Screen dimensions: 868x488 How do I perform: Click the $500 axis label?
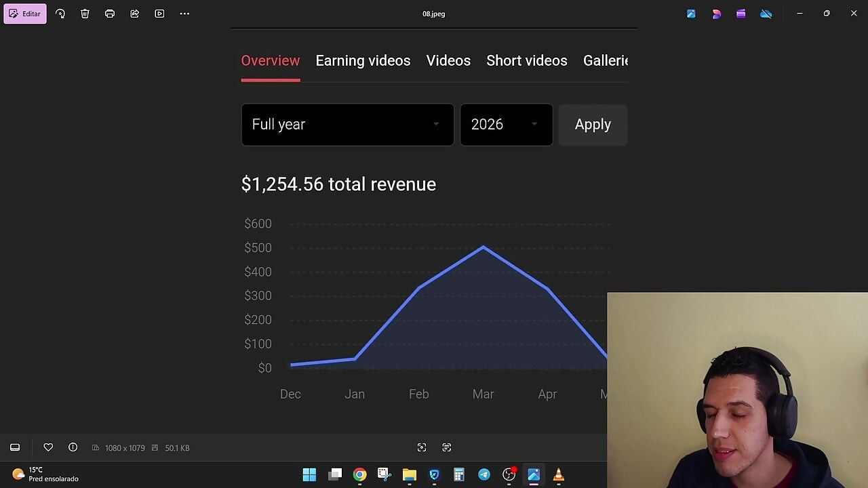coord(258,247)
